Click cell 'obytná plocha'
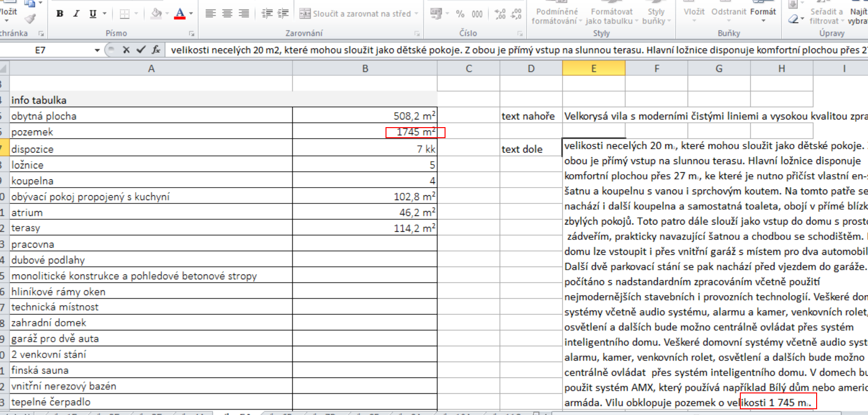This screenshot has width=868, height=415. click(151, 116)
